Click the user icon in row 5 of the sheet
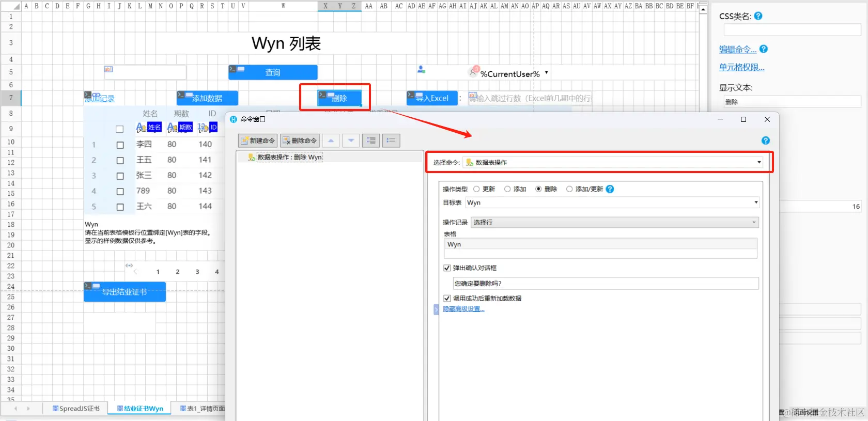Screen dimensions: 868x421 [x=421, y=69]
